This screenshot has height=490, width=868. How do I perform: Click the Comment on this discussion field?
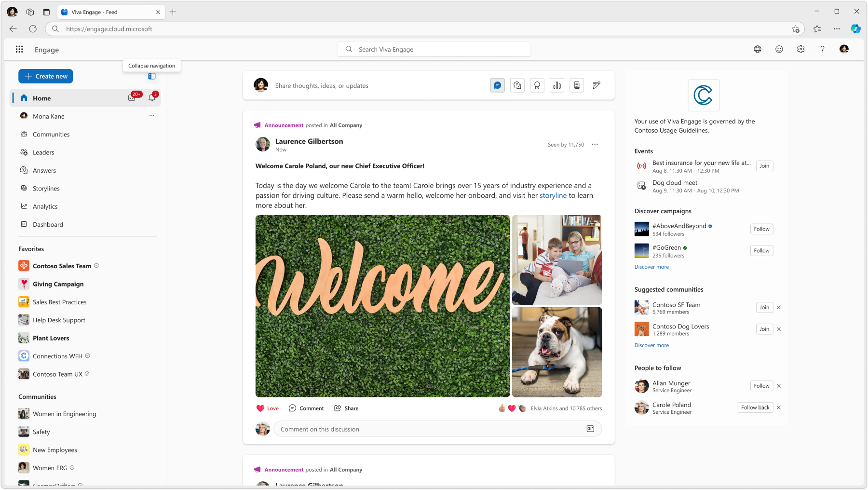[437, 429]
